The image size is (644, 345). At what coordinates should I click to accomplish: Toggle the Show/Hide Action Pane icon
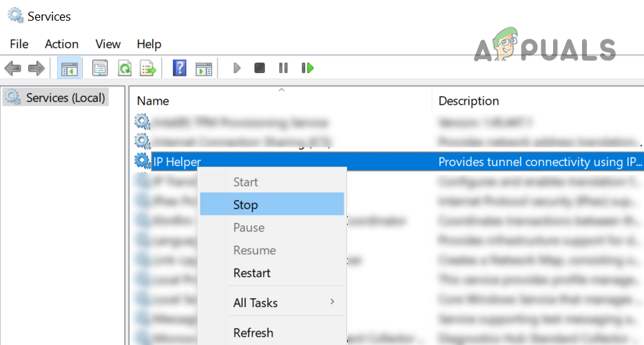click(x=203, y=68)
